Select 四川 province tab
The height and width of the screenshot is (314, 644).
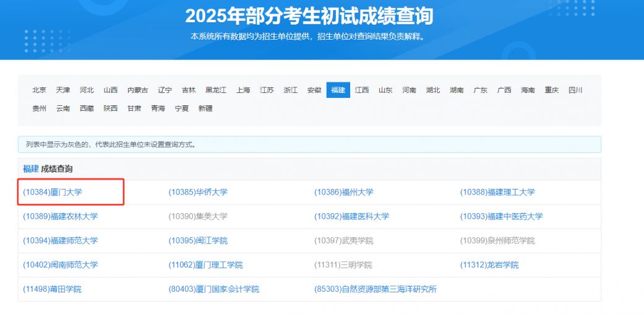575,90
